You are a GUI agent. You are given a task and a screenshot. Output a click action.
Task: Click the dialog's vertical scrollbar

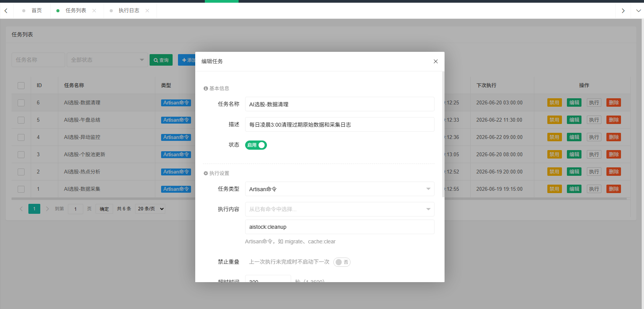443,134
